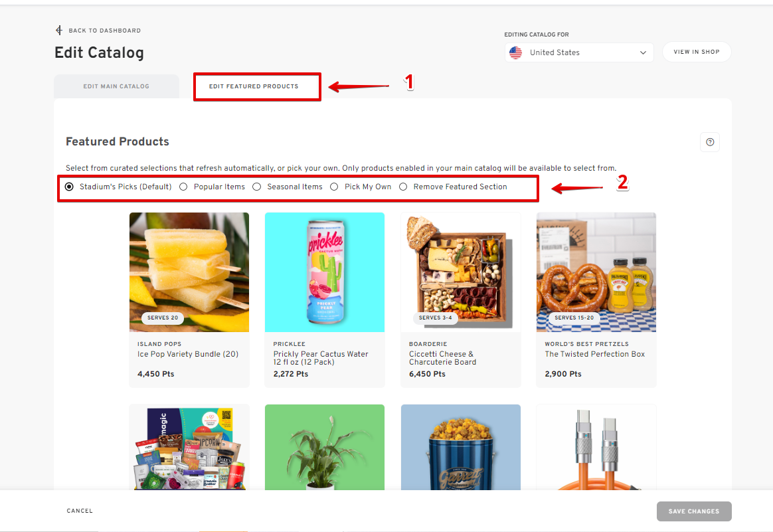773x532 pixels.
Task: Open the help question mark icon
Action: (x=710, y=142)
